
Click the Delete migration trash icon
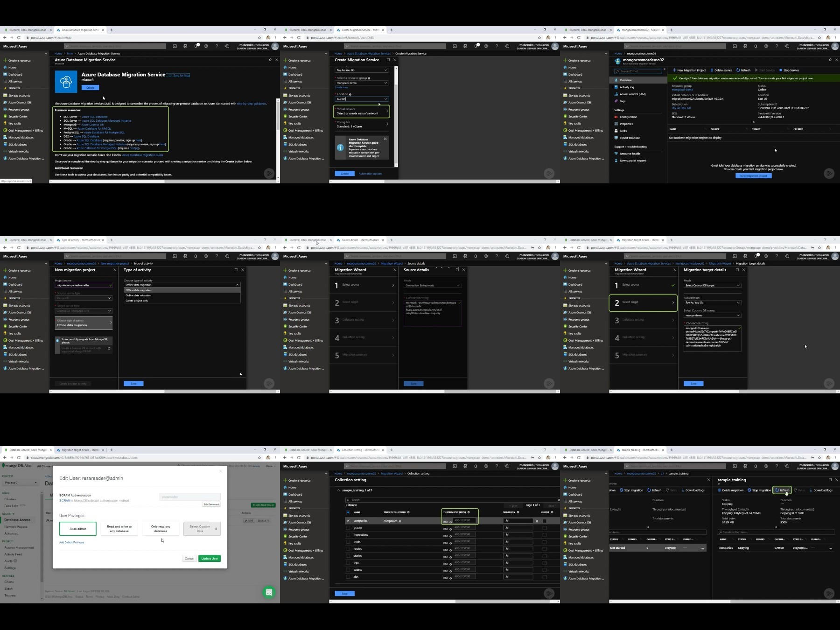pyautogui.click(x=720, y=490)
